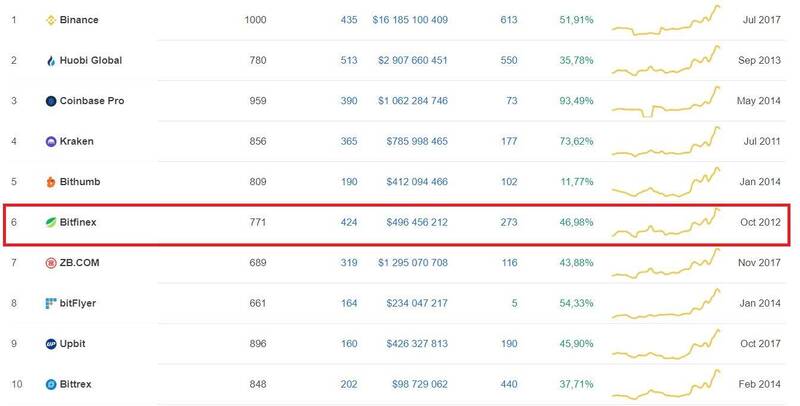Screen dimensions: 800x406
Task: Click Bitfinex markets count 424
Action: click(x=349, y=222)
